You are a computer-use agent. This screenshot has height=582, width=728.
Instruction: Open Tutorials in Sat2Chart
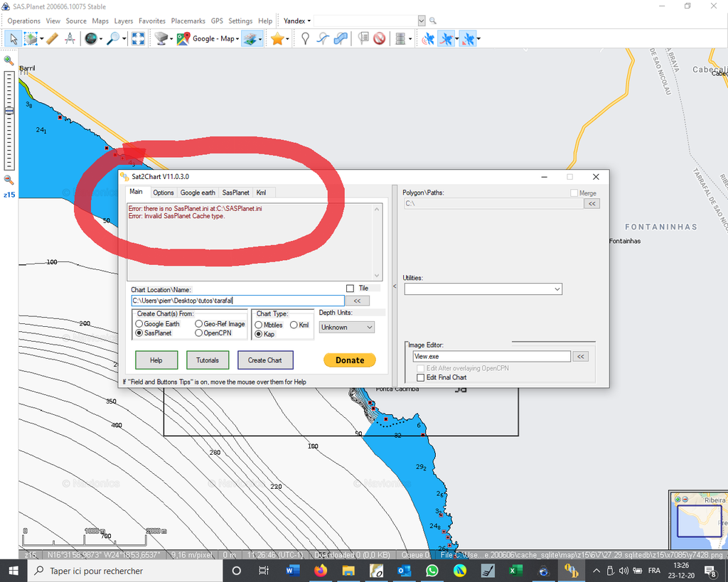[x=208, y=360]
